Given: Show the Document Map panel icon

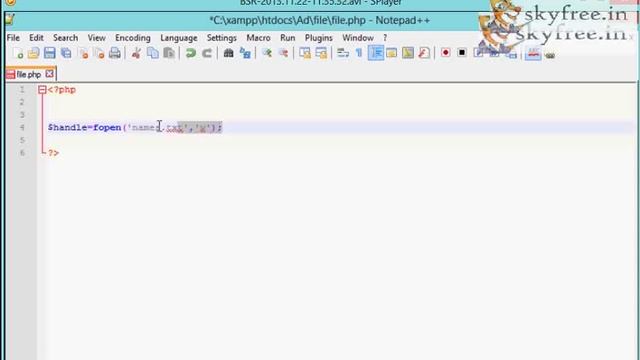Looking at the screenshot, I should [x=408, y=53].
